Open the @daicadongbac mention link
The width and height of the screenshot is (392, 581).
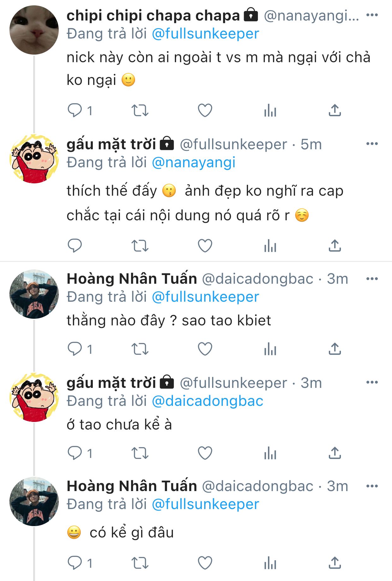pyautogui.click(x=207, y=401)
